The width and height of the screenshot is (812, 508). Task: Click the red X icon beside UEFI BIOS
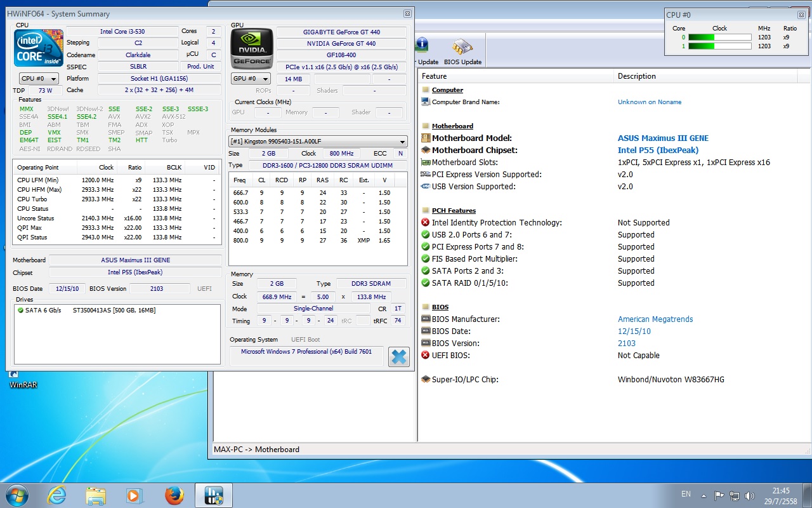(425, 356)
